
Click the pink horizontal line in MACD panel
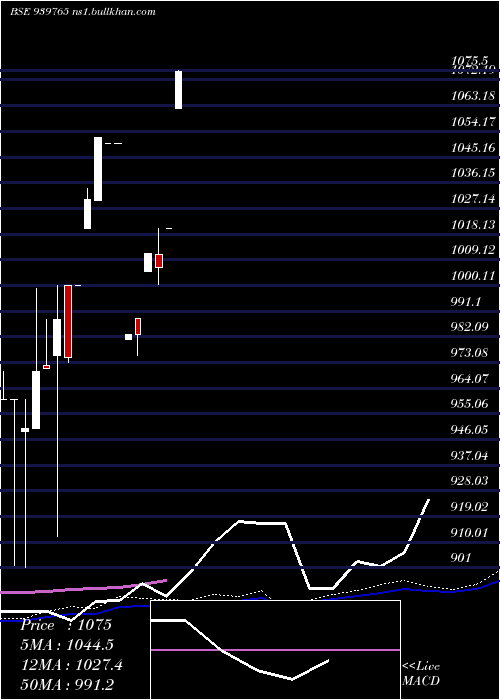[275, 650]
